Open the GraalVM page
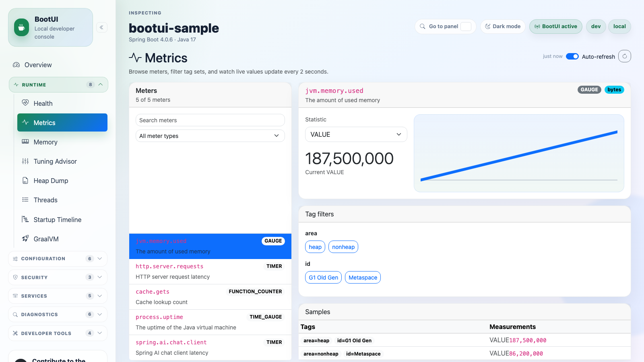Image resolution: width=644 pixels, height=362 pixels. 62,239
